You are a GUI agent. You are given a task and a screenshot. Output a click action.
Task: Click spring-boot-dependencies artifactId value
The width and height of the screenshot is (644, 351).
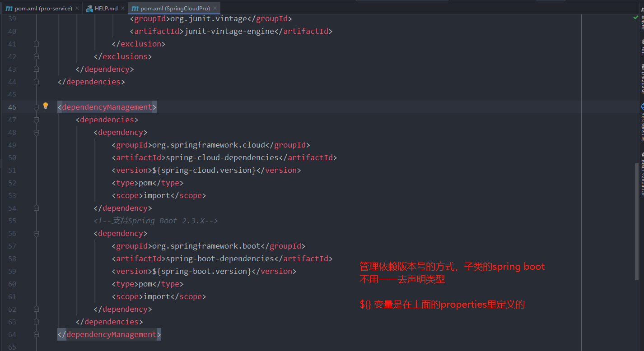220,259
